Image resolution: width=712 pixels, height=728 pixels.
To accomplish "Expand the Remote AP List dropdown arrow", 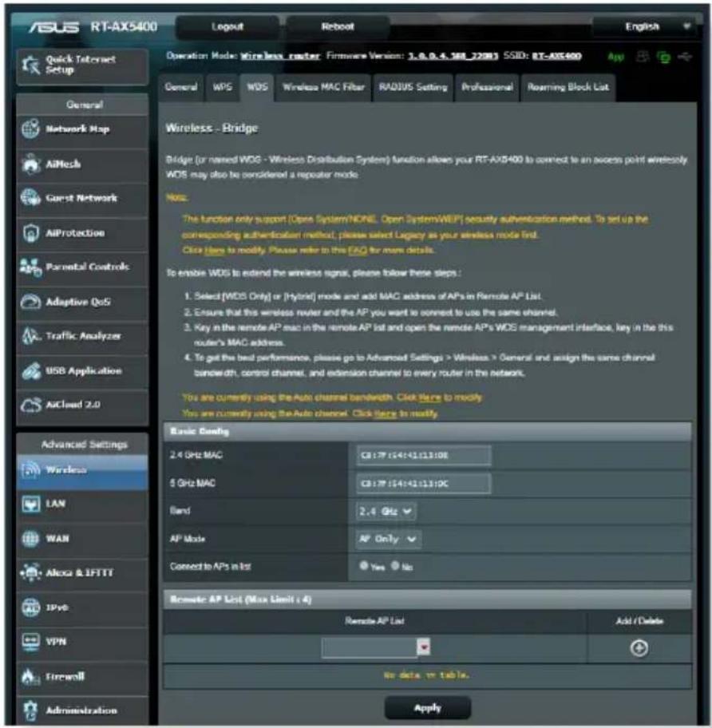I will tap(423, 647).
